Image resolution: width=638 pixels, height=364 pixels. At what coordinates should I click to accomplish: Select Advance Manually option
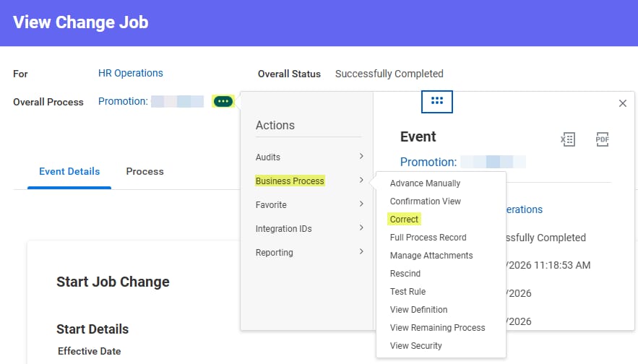point(425,183)
